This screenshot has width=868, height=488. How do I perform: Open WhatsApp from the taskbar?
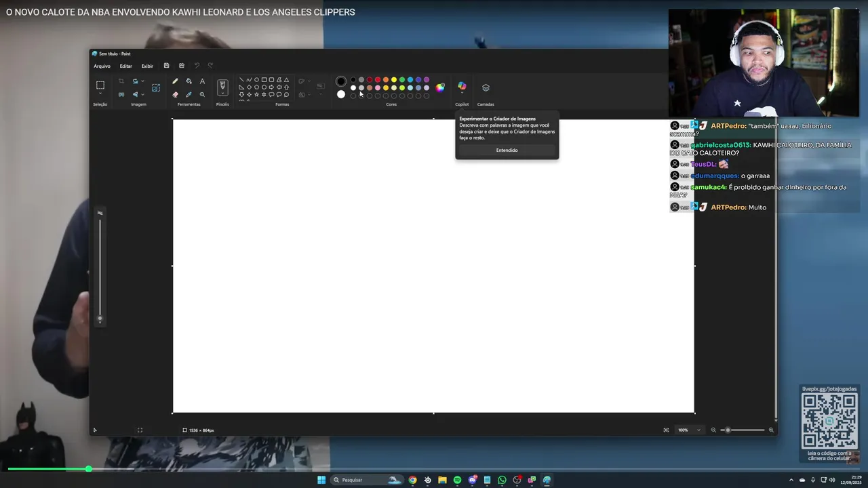point(502,480)
